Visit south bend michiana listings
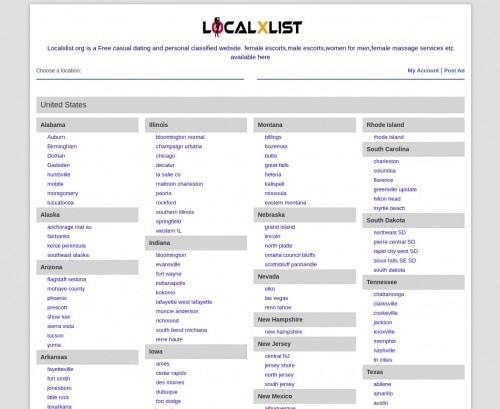Image resolution: width=500 pixels, height=409 pixels. 181,330
